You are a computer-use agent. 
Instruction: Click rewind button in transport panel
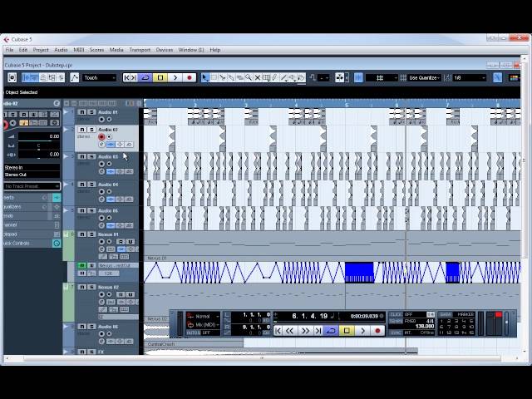[x=291, y=331]
